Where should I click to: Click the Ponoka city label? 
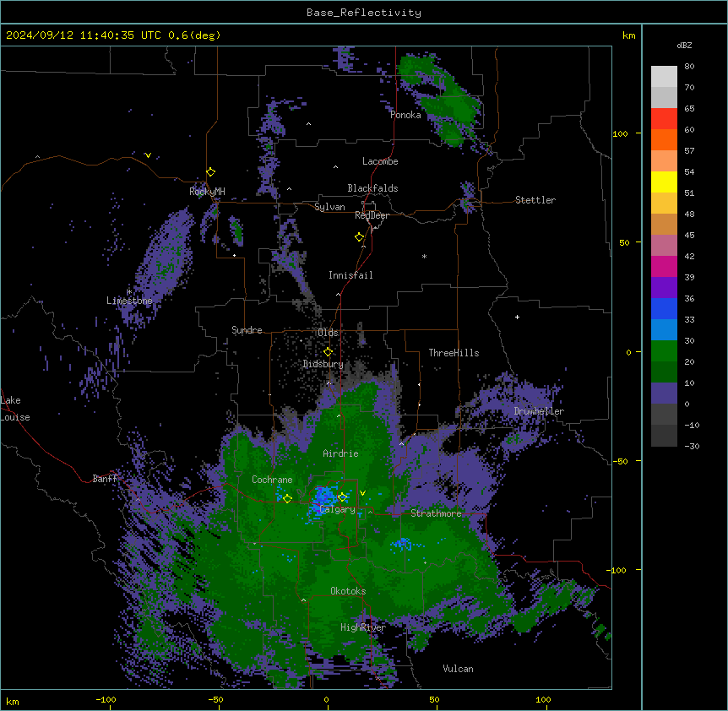pos(405,115)
